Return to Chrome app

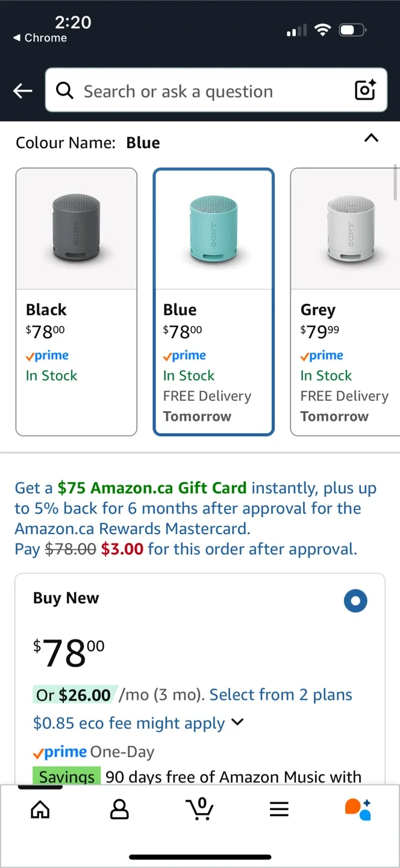click(x=40, y=38)
